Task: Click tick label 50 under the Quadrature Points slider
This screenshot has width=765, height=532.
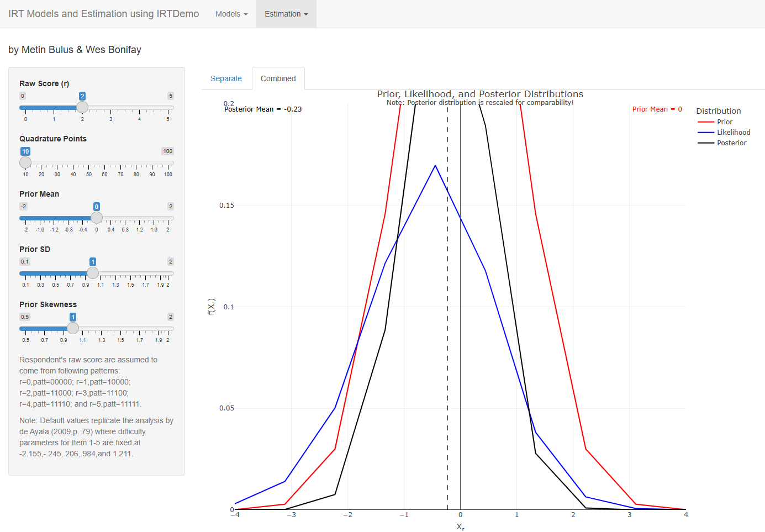Action: [x=89, y=175]
